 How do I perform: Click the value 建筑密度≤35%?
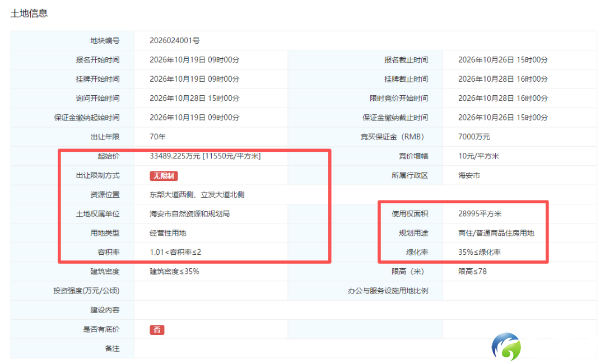click(x=174, y=272)
